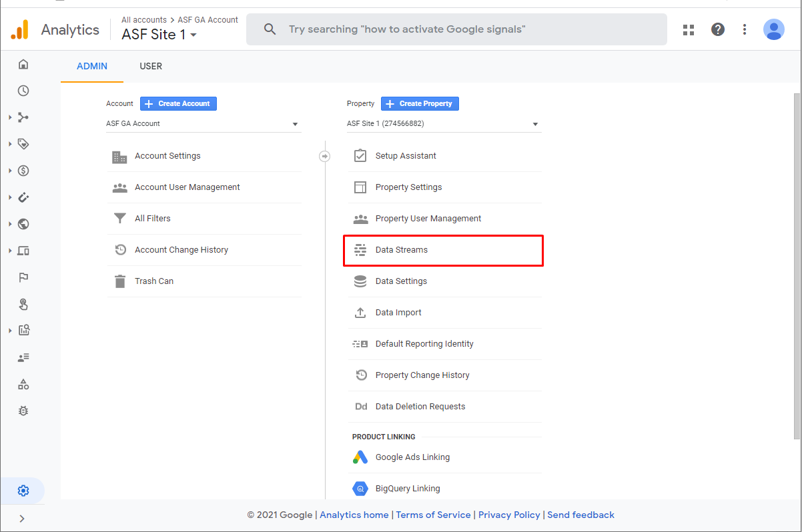Screen dimensions: 802x532
Task: Open the DebugView bug icon
Action: point(23,411)
